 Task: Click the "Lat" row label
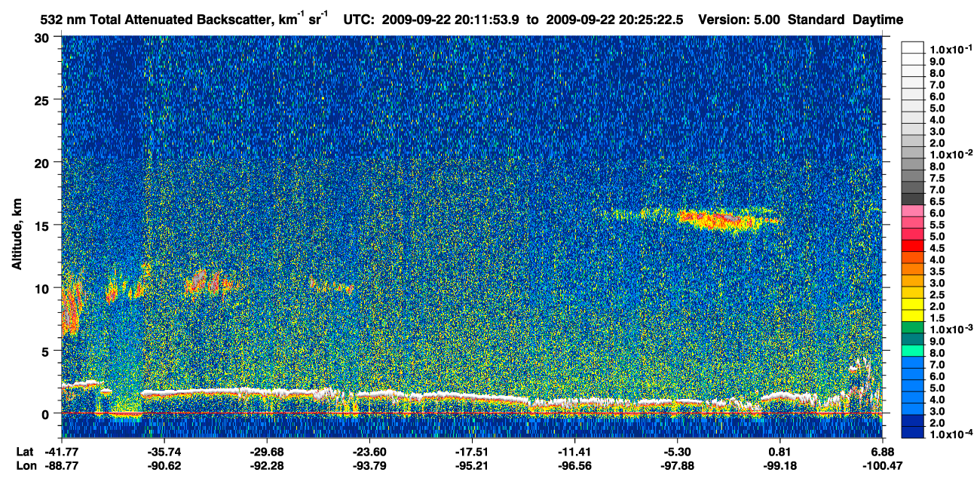pyautogui.click(x=24, y=452)
